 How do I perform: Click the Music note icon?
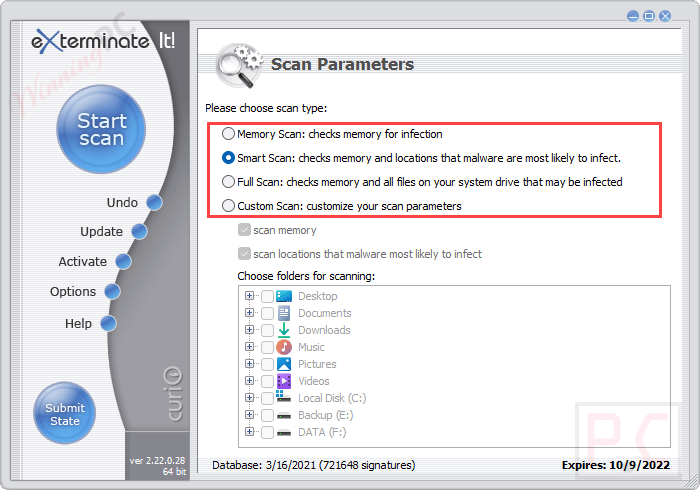284,347
